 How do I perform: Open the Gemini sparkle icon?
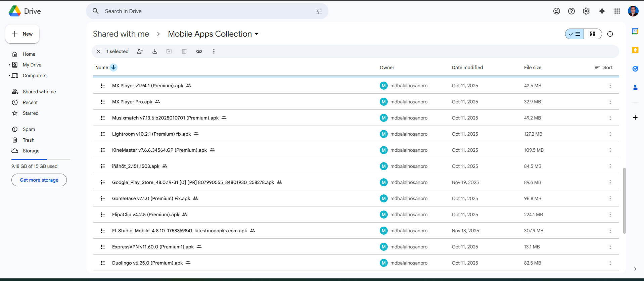602,11
